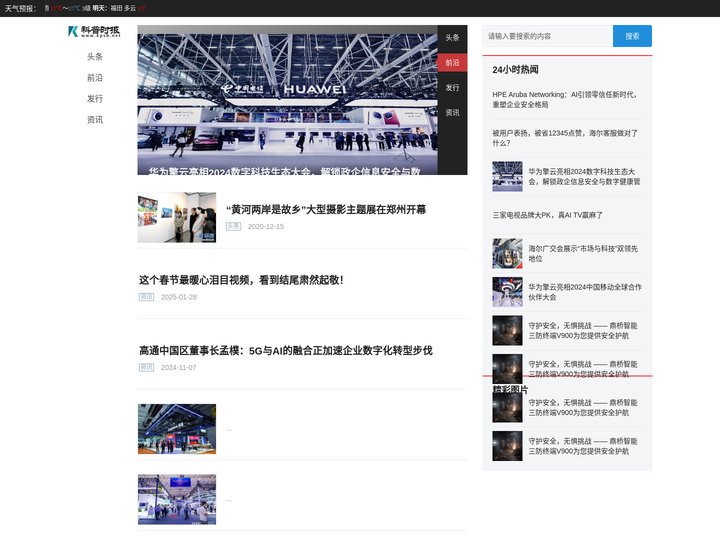Click thumbnail beside 中国移动全球合作伙伴大会 article
The height and width of the screenshot is (540, 720).
click(x=507, y=292)
